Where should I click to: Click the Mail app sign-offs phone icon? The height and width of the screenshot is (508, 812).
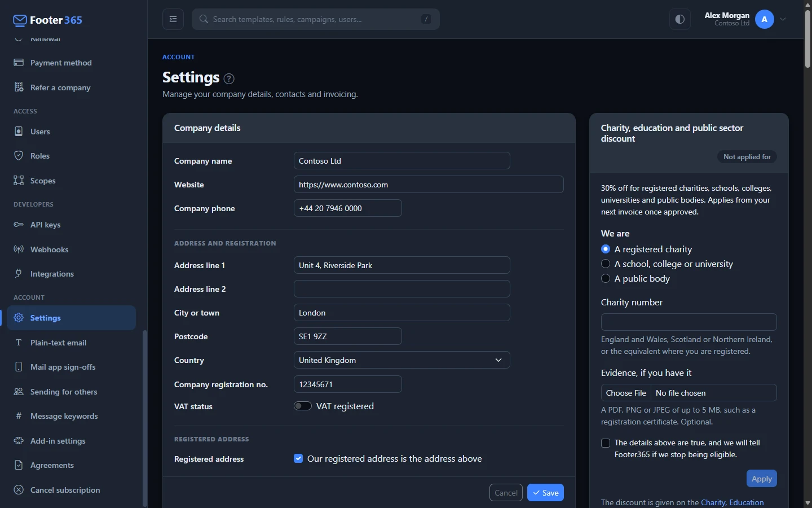pos(19,367)
